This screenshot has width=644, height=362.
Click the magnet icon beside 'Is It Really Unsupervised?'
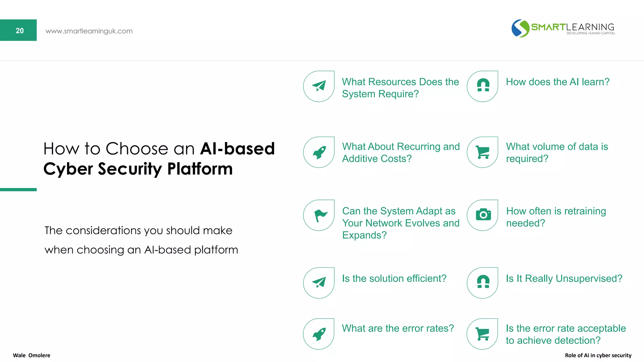coord(483,282)
